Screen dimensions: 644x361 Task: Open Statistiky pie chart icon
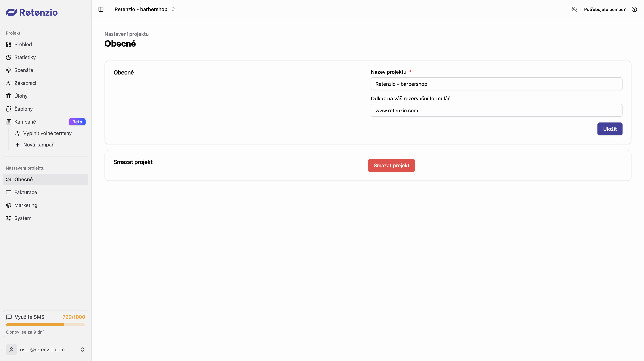coord(8,57)
